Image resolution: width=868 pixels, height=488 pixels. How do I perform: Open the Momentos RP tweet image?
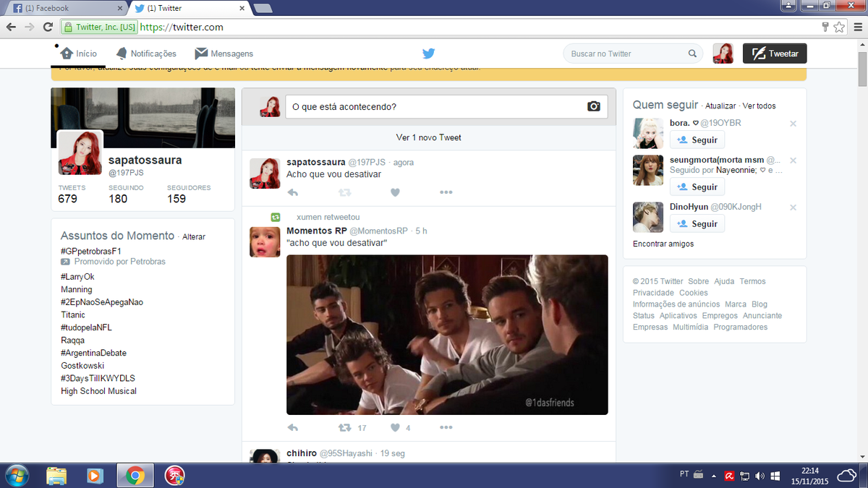click(447, 335)
